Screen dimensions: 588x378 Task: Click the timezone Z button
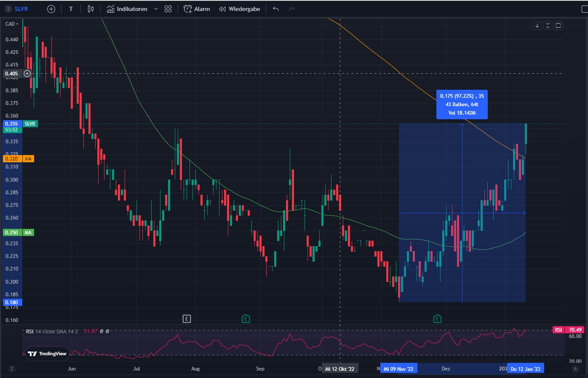tap(12, 369)
